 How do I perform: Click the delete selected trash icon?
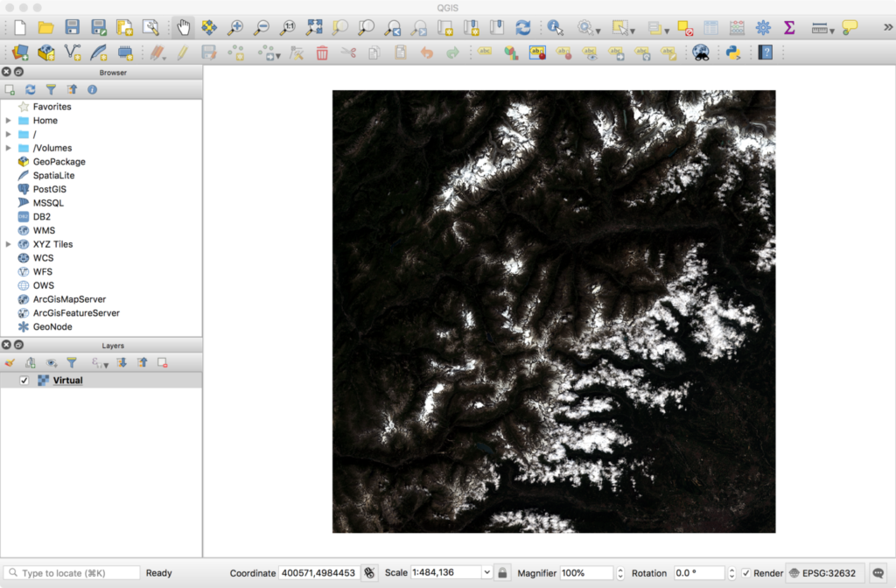[x=322, y=53]
